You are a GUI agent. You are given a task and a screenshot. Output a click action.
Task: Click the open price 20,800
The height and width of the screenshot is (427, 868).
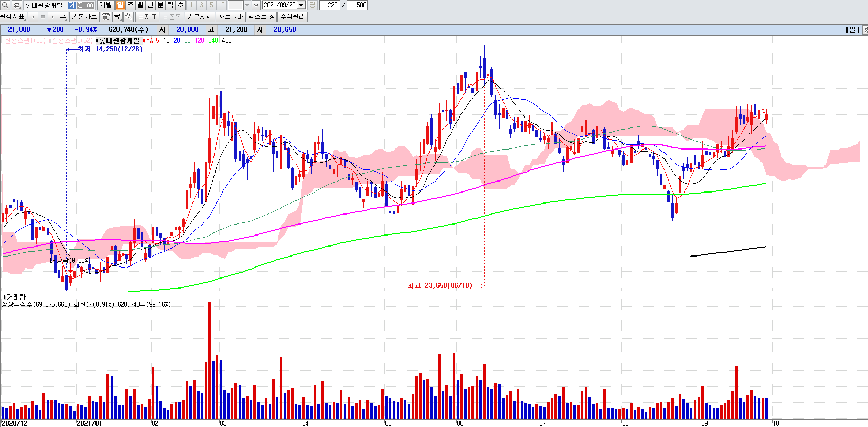187,30
